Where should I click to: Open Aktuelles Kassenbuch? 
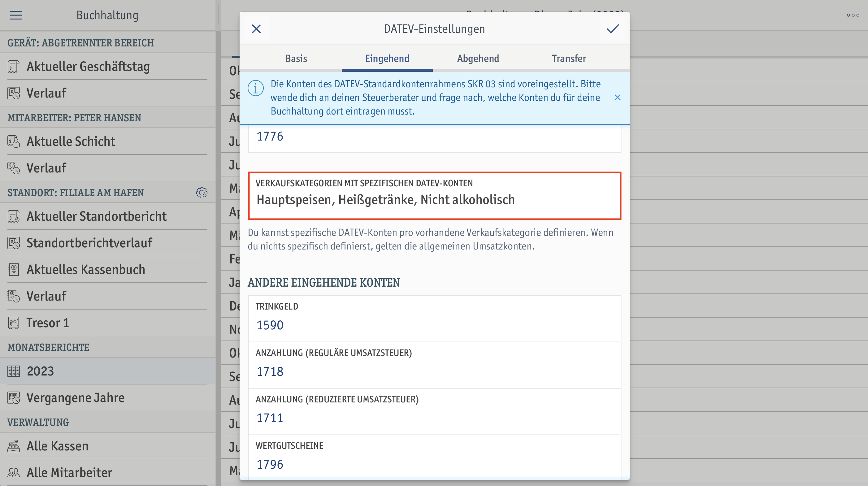point(108,270)
